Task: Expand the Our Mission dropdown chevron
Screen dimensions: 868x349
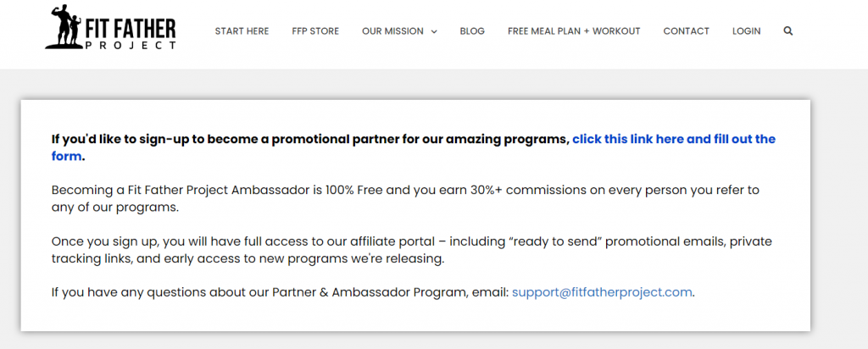Action: (x=434, y=32)
